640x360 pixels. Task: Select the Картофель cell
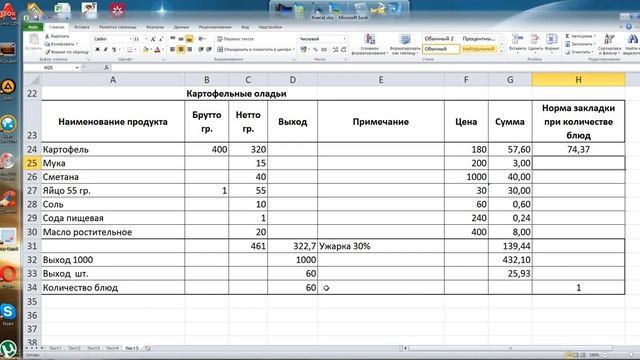pos(113,149)
